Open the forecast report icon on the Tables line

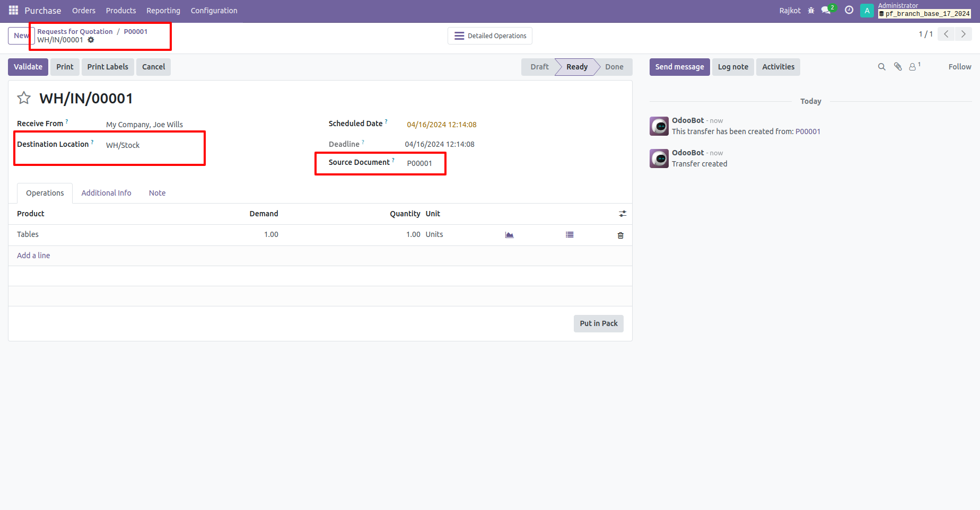[509, 234]
